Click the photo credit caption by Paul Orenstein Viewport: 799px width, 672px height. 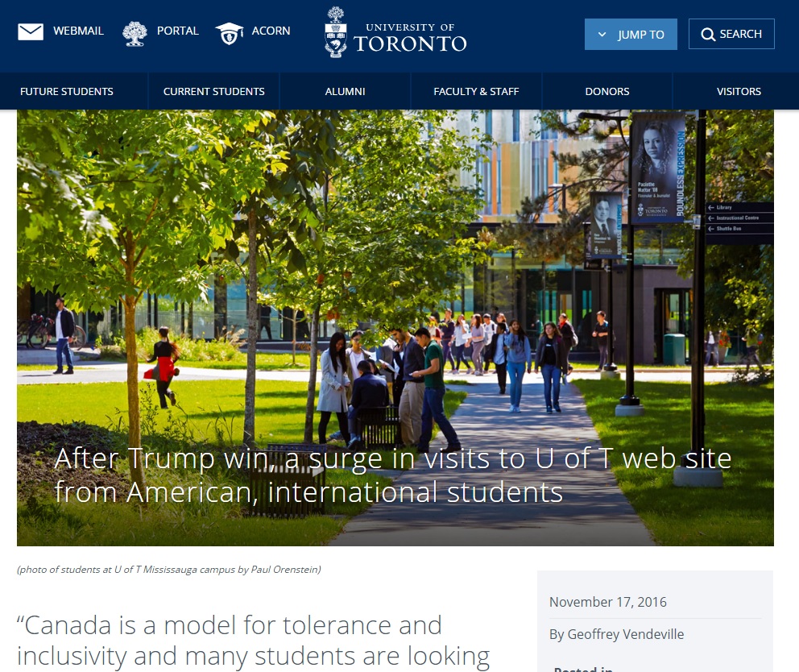click(169, 570)
